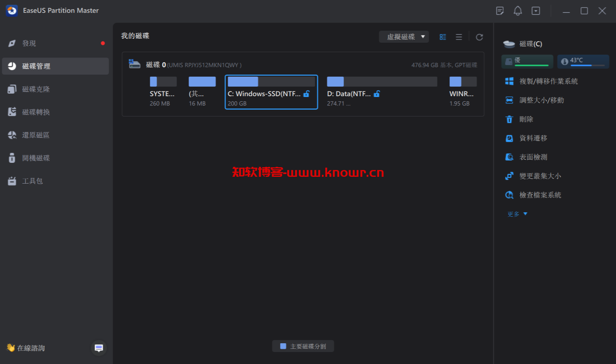Screen dimensions: 616x364
Task: Click the EaseUS Partition Master logo
Action: tap(12, 11)
